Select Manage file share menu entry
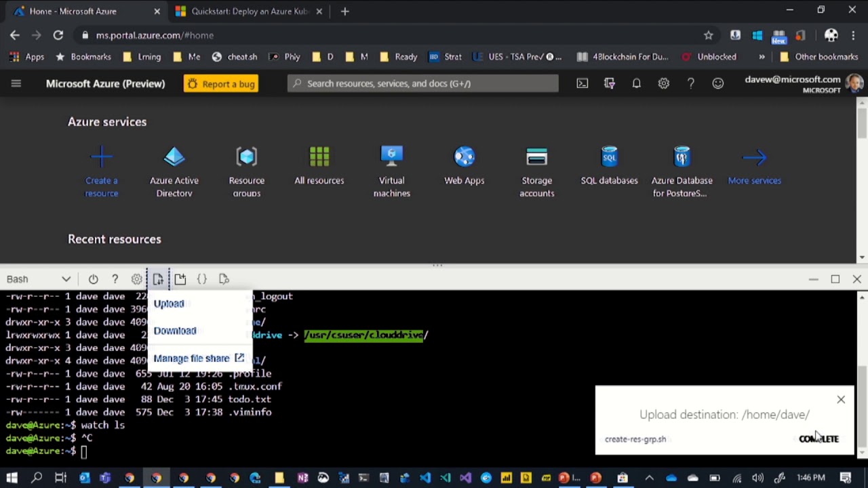 tap(199, 358)
